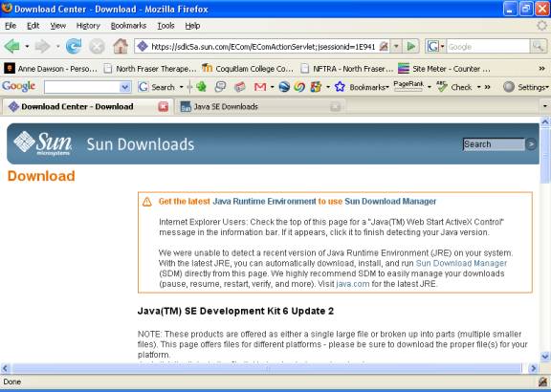
Task: Open the File menu
Action: [11, 26]
